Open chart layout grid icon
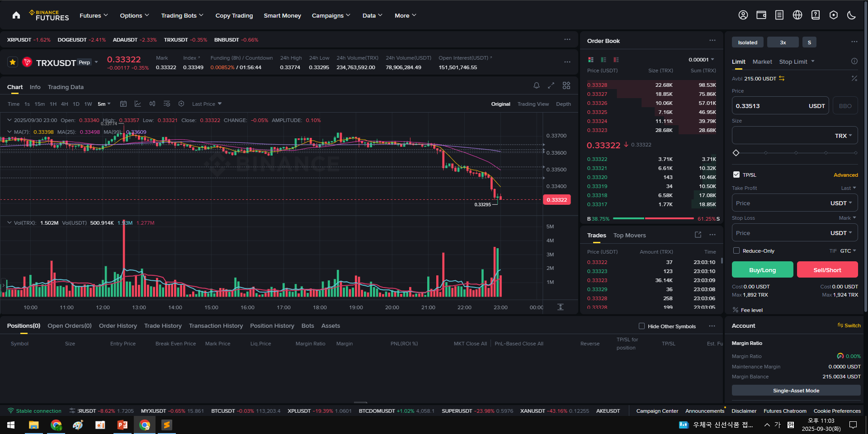The height and width of the screenshot is (434, 868). 566,85
